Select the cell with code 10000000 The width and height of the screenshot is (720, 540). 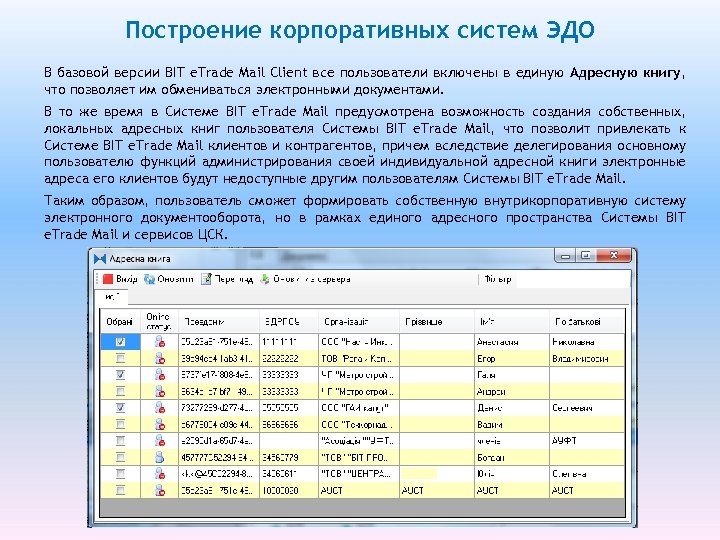tap(288, 490)
